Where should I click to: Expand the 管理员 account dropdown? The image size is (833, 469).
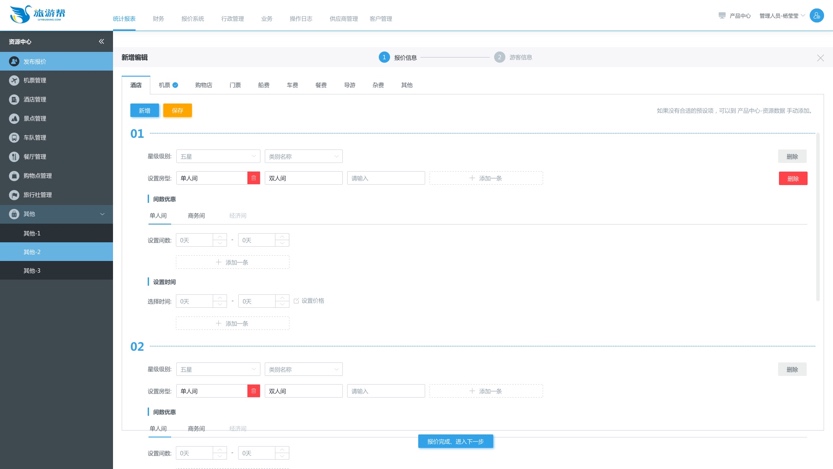pos(781,16)
